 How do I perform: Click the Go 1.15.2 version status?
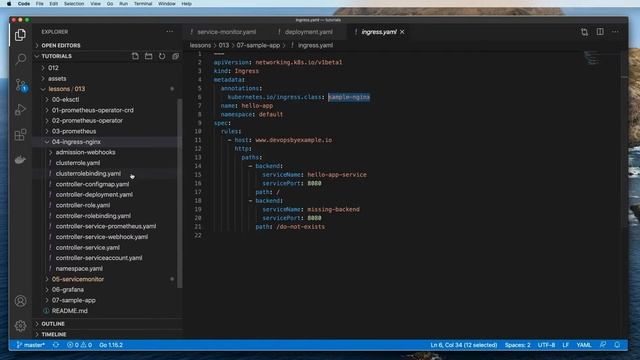click(x=111, y=345)
